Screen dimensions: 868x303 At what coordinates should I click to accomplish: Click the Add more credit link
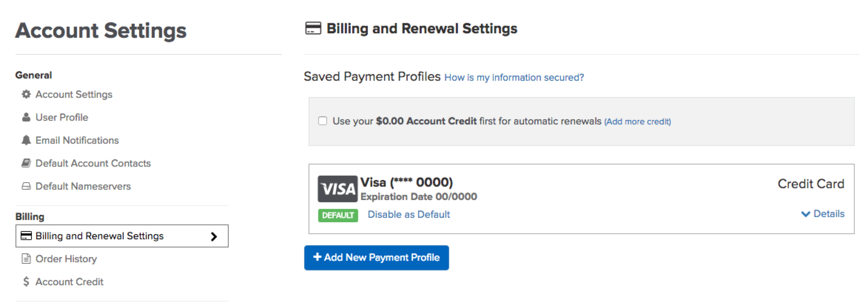pos(637,121)
